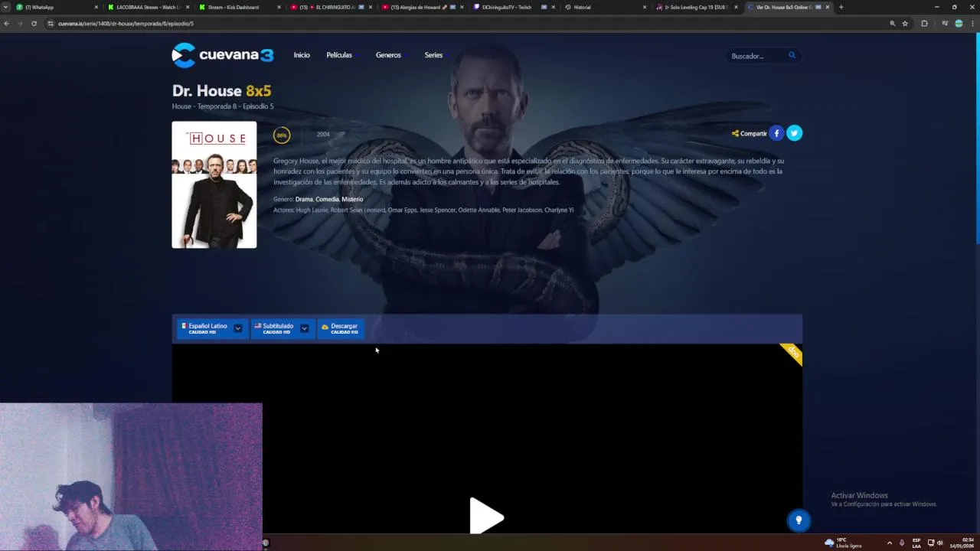Switch ESP LAA keyboard language

[916, 543]
